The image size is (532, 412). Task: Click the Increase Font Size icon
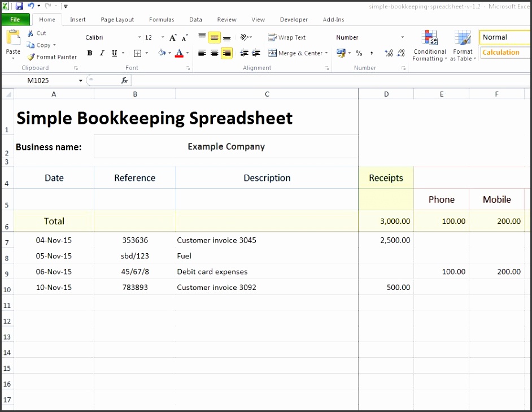173,38
